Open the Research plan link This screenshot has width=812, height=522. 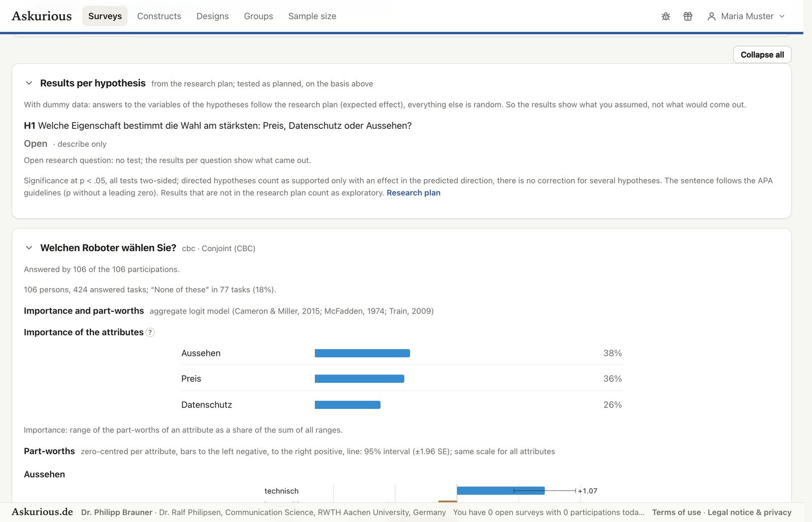click(x=414, y=193)
